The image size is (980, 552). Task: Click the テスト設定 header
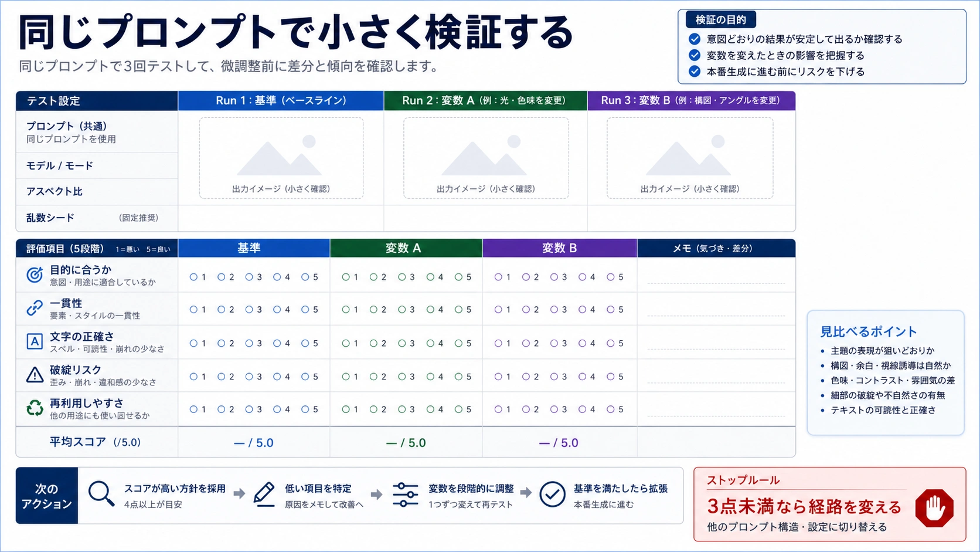[x=97, y=100]
